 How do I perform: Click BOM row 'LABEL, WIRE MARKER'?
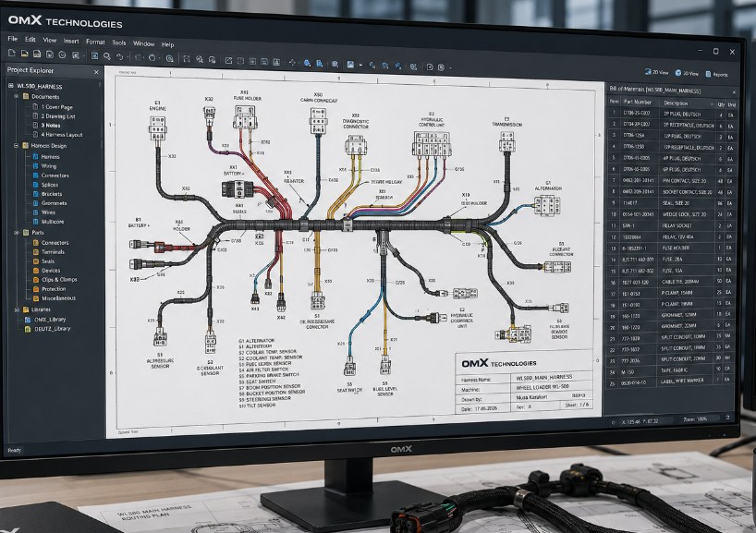click(x=672, y=382)
